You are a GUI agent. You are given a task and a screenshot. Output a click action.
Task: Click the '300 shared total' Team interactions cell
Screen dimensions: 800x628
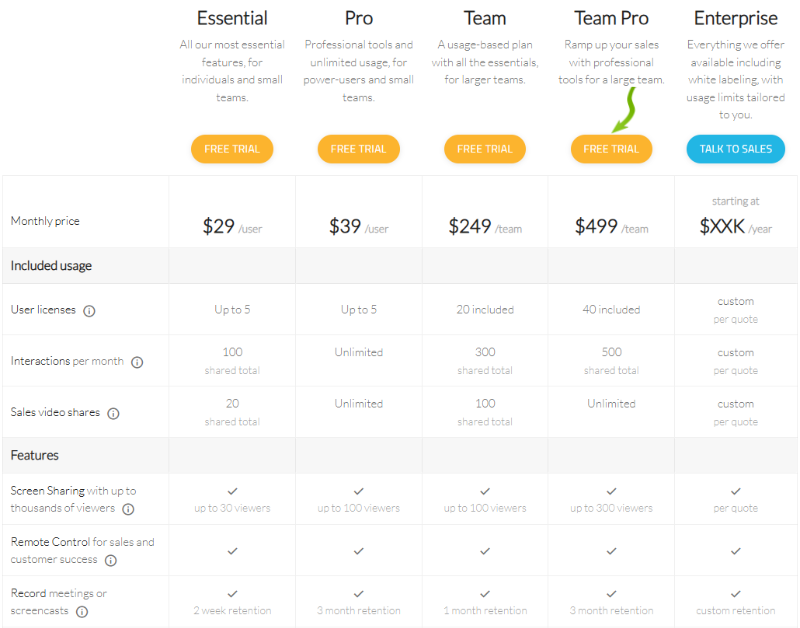click(485, 361)
